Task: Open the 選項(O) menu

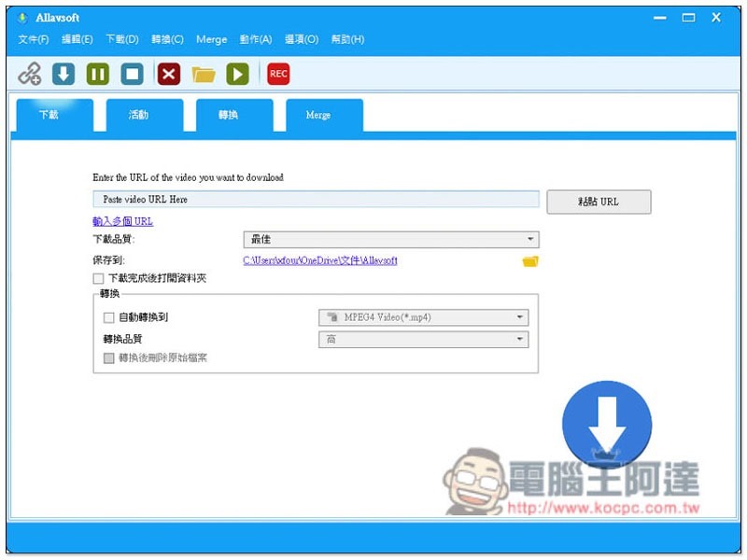Action: (302, 39)
